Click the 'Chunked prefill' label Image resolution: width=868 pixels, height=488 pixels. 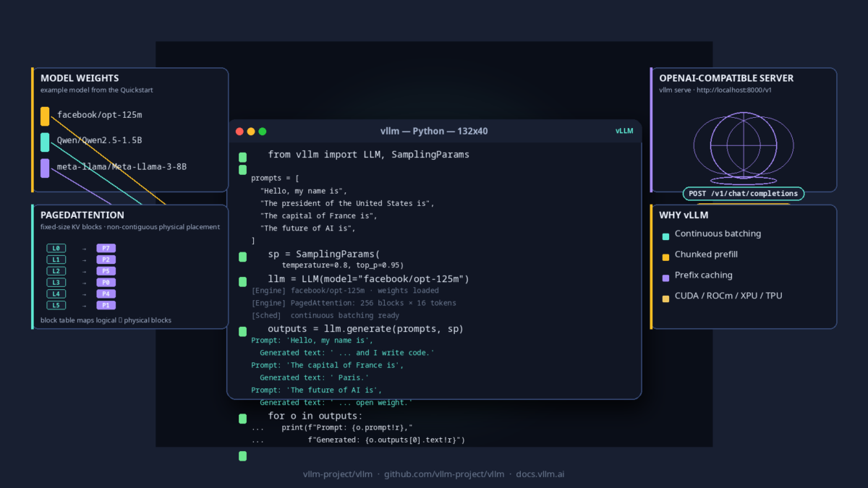tap(706, 254)
